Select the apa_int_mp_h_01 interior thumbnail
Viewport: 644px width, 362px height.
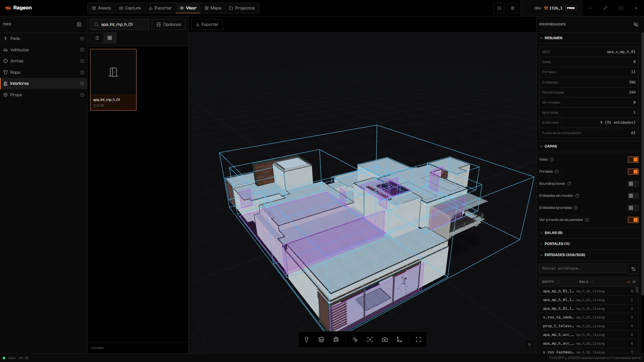113,80
